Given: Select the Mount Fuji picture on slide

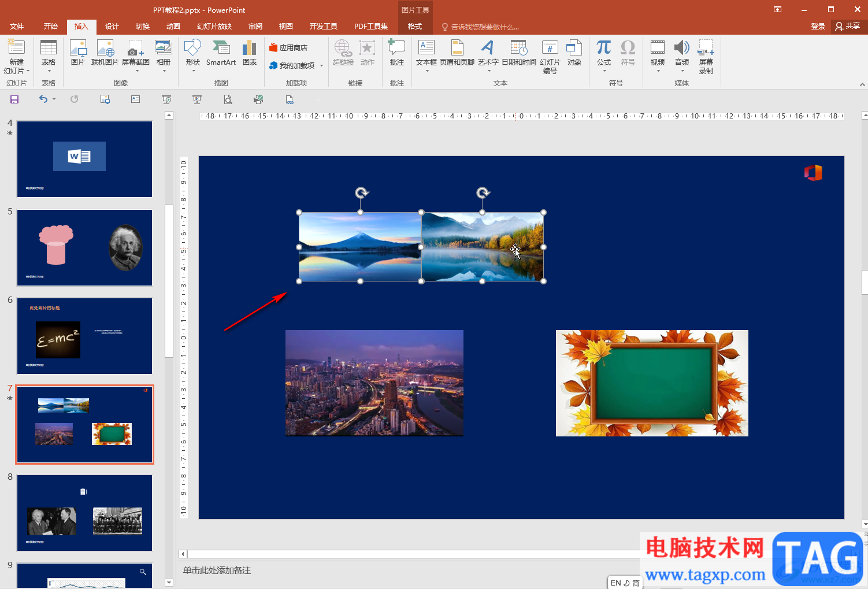Looking at the screenshot, I should (360, 247).
